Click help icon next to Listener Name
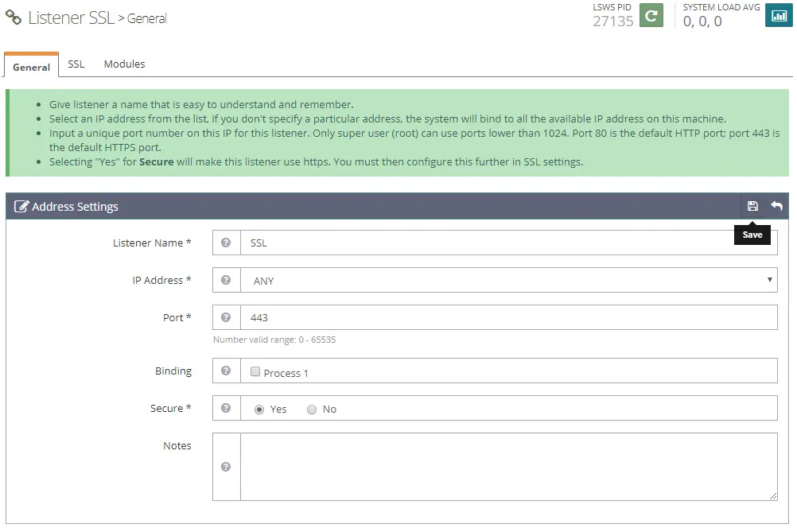 (226, 243)
